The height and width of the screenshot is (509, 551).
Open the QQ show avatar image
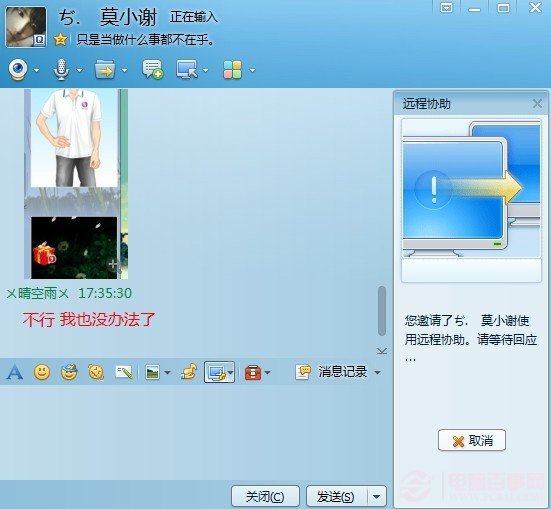tap(74, 138)
